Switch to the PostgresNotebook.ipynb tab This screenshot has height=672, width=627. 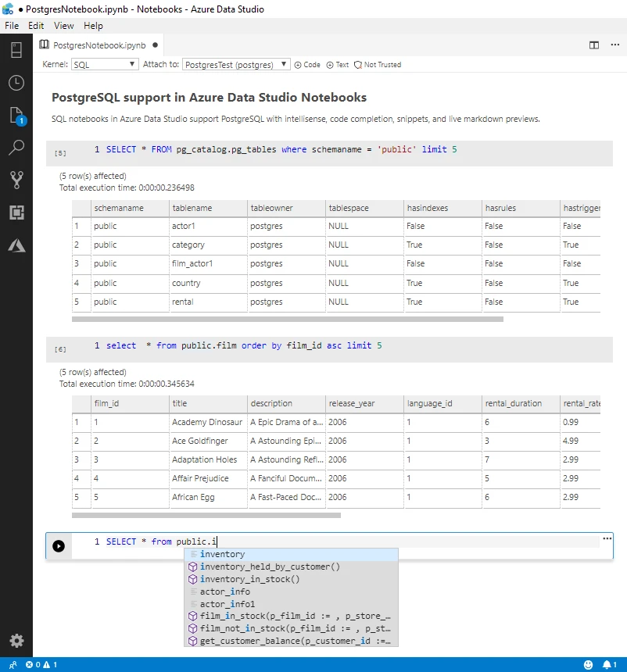(x=100, y=45)
